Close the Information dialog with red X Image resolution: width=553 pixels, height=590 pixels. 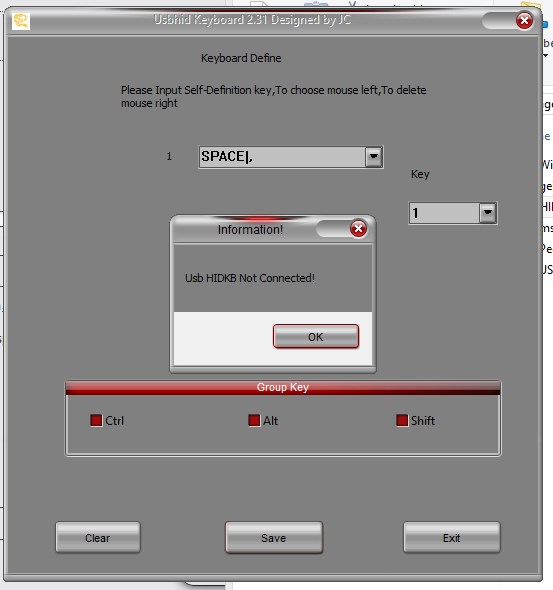[x=358, y=228]
